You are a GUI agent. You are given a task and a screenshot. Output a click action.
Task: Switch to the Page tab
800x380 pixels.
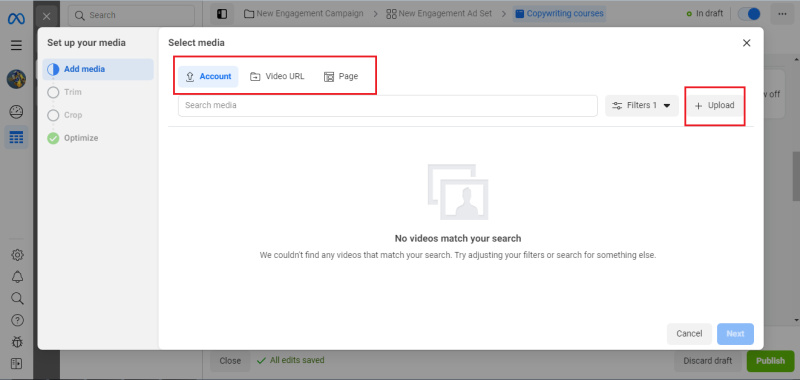coord(341,77)
